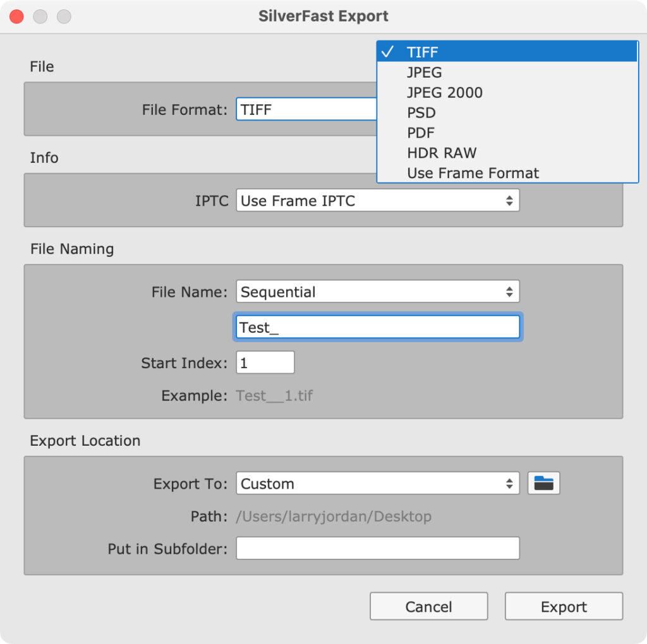Viewport: 647px width, 644px height.
Task: Click the Sequential file name selector
Action: pyautogui.click(x=377, y=292)
